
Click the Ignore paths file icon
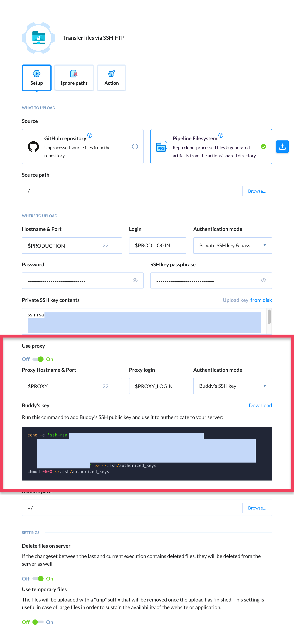74,73
